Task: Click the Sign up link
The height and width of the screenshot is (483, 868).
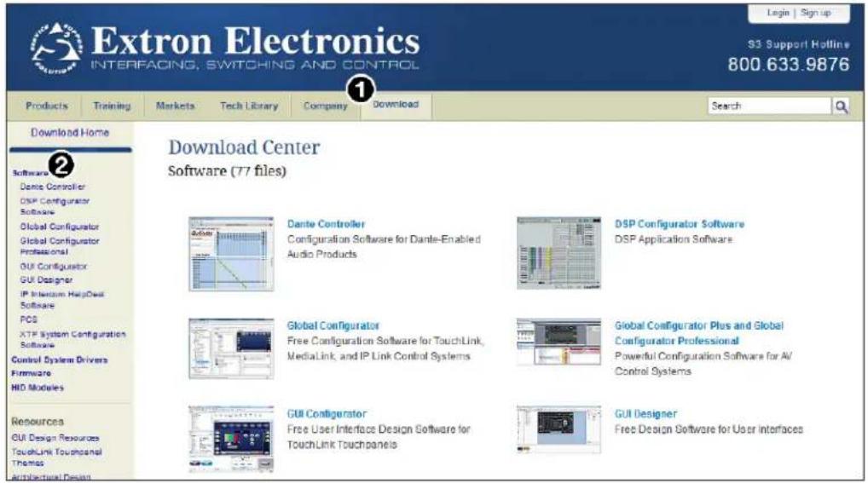Action: click(815, 13)
